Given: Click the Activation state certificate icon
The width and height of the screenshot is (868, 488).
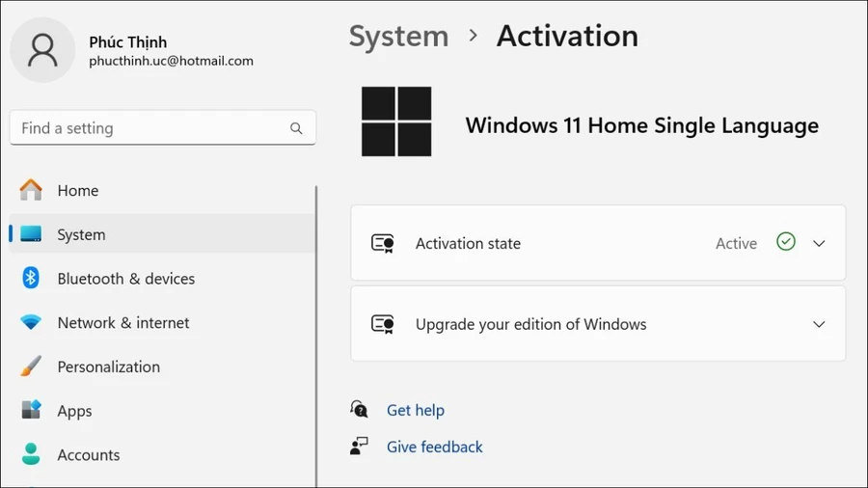Looking at the screenshot, I should pyautogui.click(x=383, y=243).
